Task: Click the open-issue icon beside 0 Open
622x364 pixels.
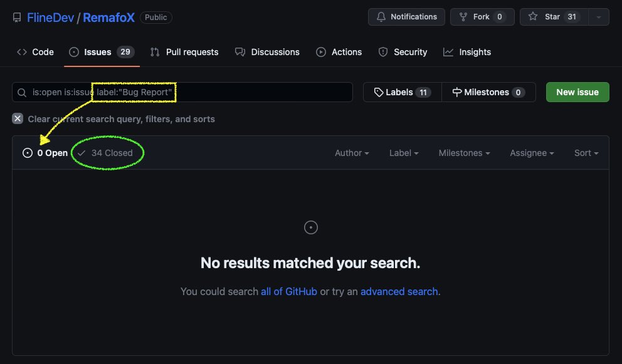Action: click(x=28, y=153)
